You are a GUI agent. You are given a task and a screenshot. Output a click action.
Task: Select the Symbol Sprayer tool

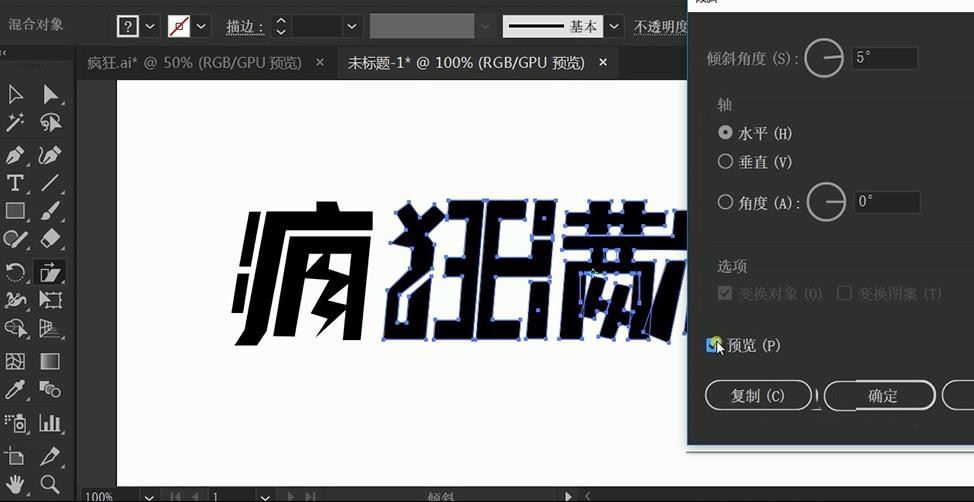point(15,423)
